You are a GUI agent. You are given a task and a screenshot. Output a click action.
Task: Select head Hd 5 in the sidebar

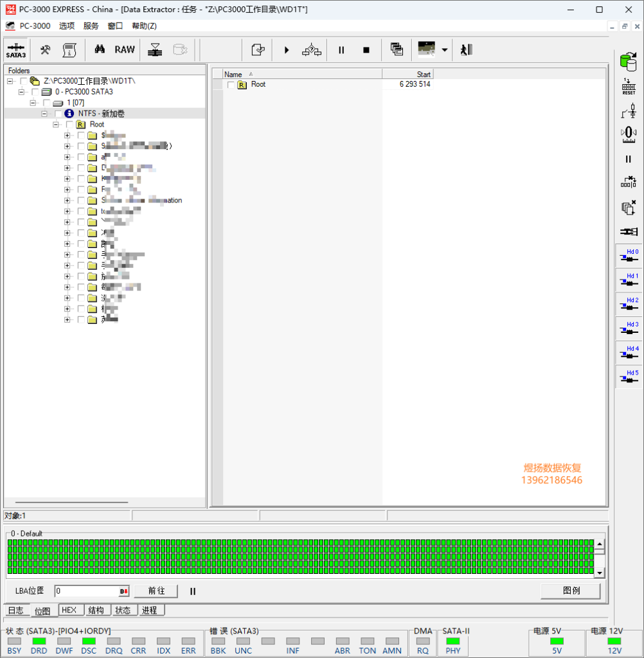click(x=629, y=377)
